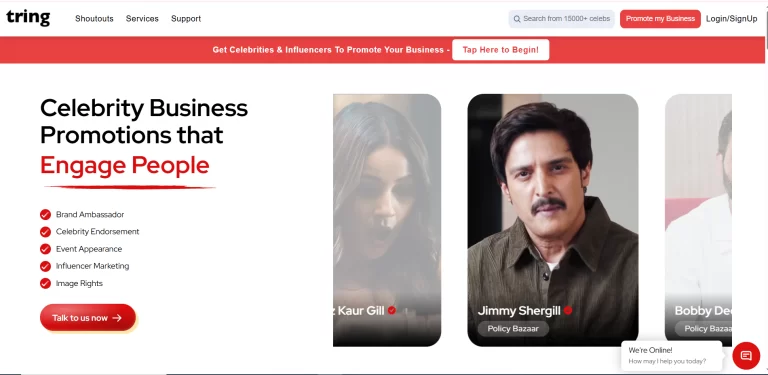The image size is (768, 375).
Task: Click Tap Here to Begin button
Action: pyautogui.click(x=500, y=50)
